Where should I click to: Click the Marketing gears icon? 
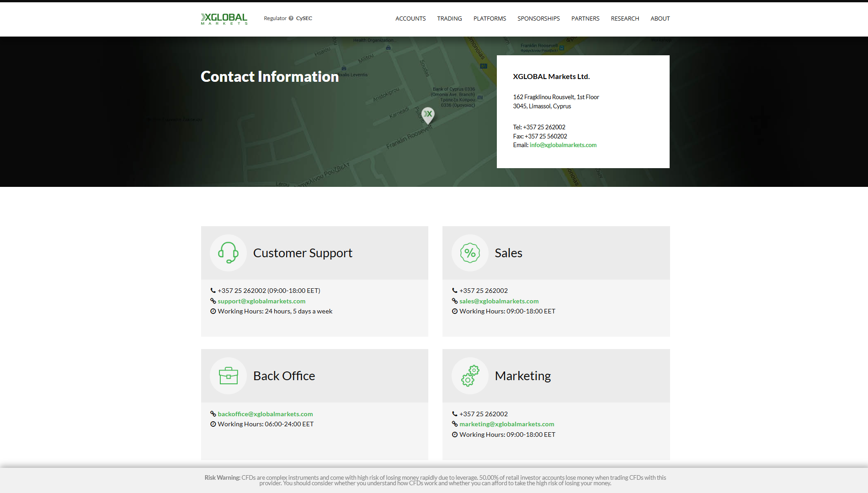pos(470,376)
